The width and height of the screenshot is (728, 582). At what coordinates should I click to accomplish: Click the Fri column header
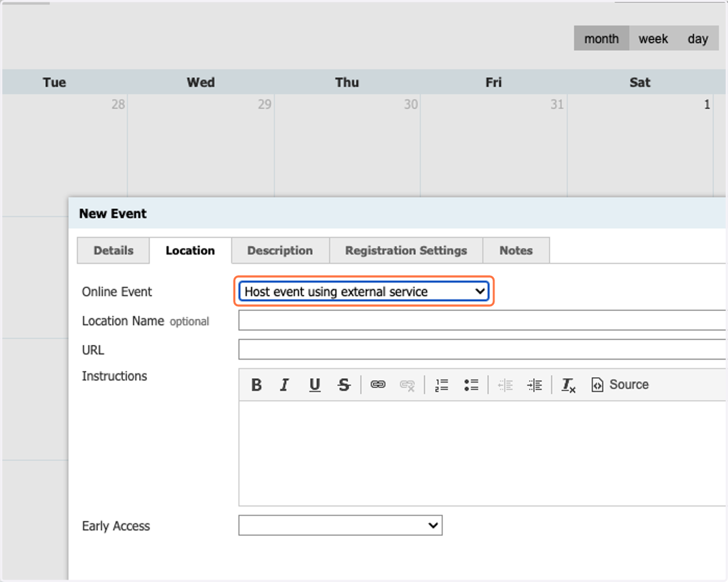tap(494, 82)
